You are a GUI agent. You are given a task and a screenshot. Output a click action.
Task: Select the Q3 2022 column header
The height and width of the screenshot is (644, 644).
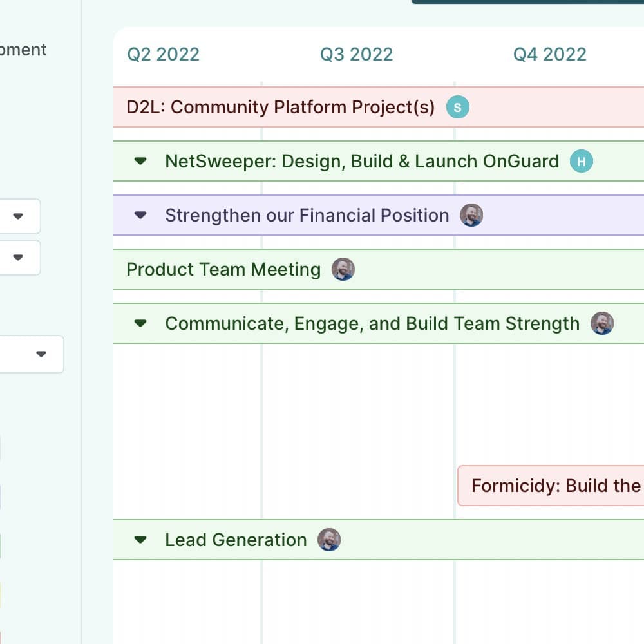point(357,54)
